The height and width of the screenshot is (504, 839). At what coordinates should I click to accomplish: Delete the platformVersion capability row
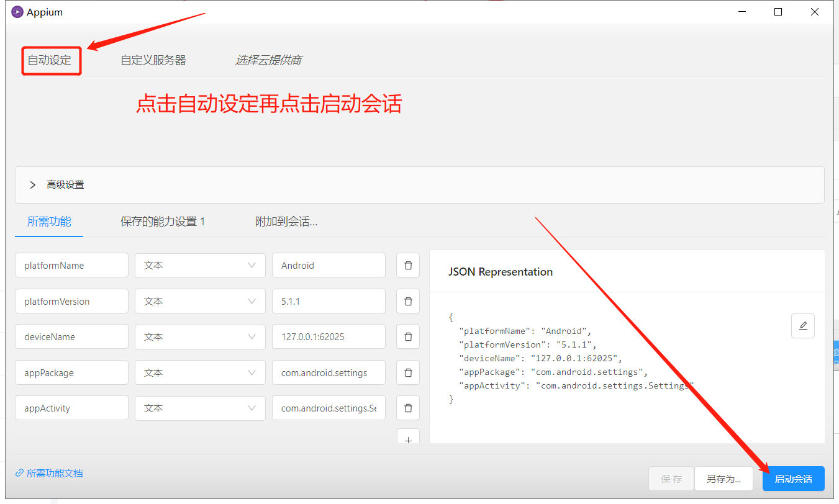click(408, 301)
